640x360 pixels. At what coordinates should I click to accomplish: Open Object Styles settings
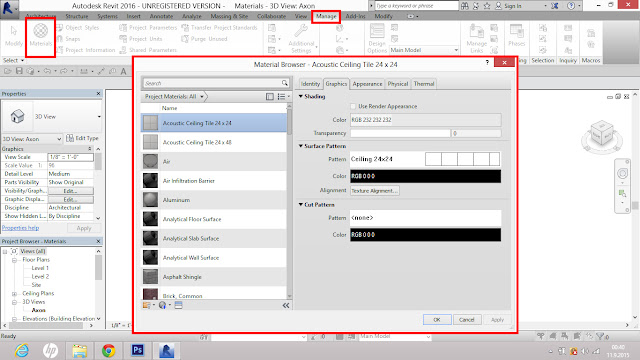click(78, 28)
